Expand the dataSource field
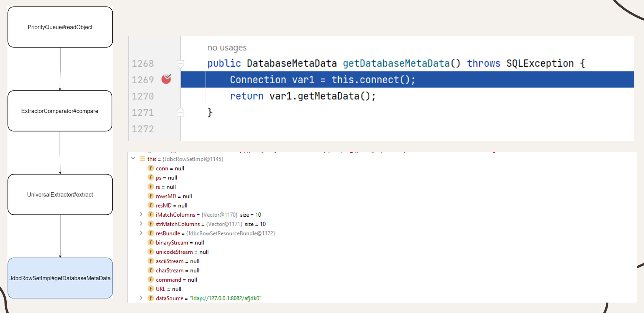This screenshot has height=313, width=644. 141,298
